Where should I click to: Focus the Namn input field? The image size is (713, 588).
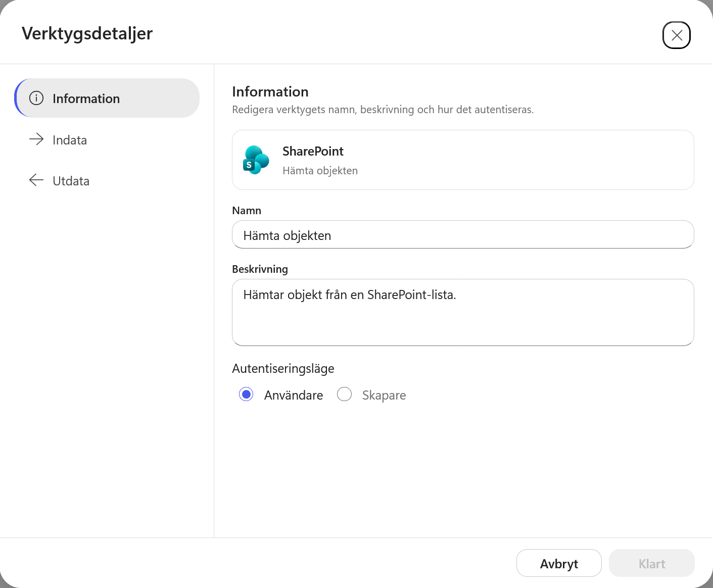click(x=463, y=234)
